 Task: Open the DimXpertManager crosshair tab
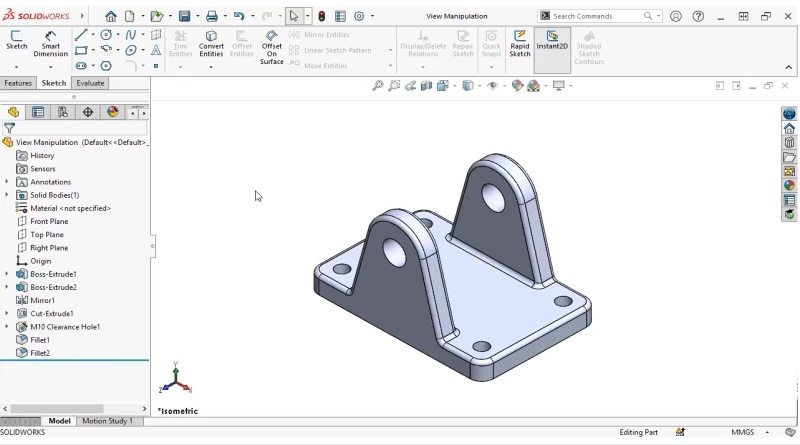point(88,112)
